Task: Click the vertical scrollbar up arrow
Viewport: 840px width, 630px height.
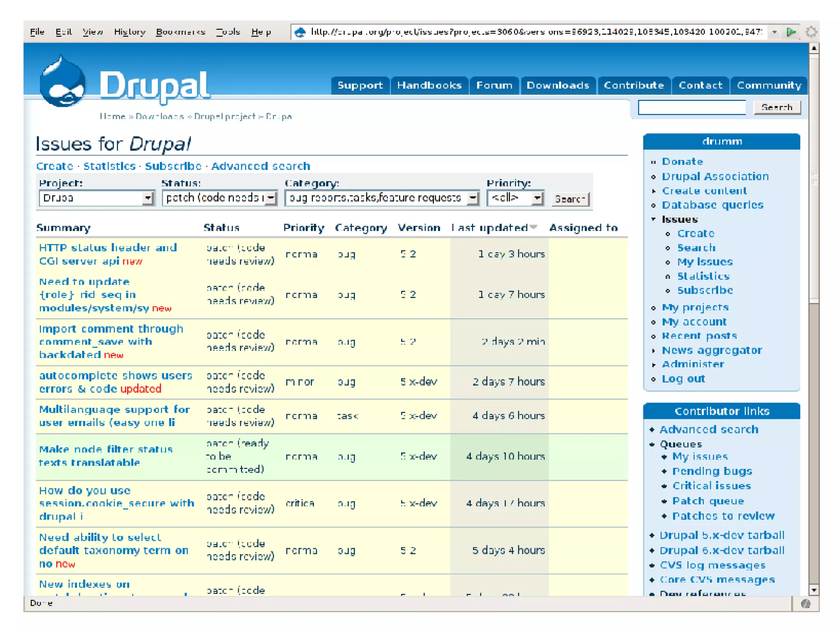Action: point(814,48)
